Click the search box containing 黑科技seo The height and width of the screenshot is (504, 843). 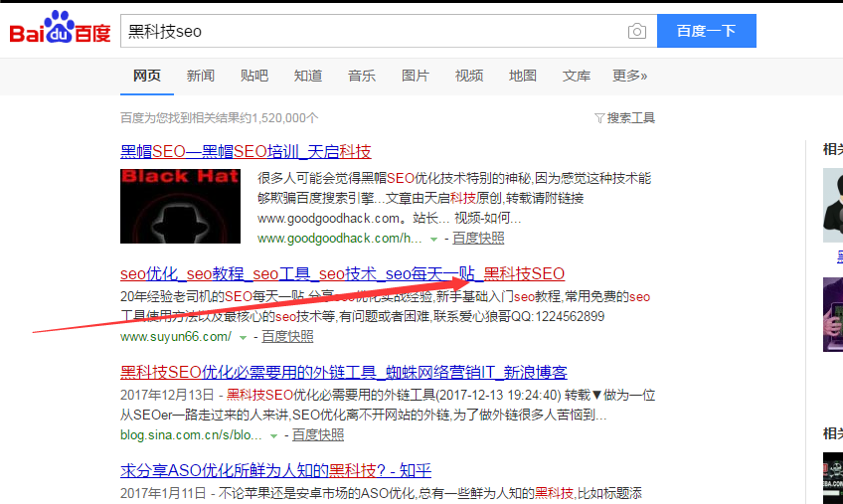(389, 31)
